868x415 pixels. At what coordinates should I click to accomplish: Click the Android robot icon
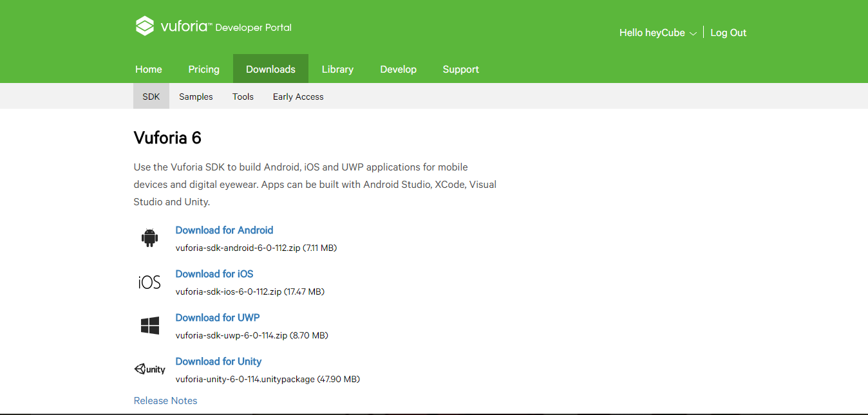tap(149, 238)
